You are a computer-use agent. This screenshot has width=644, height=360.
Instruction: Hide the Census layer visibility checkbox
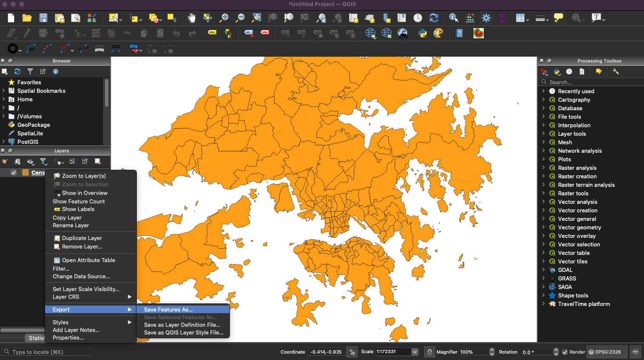pyautogui.click(x=13, y=172)
